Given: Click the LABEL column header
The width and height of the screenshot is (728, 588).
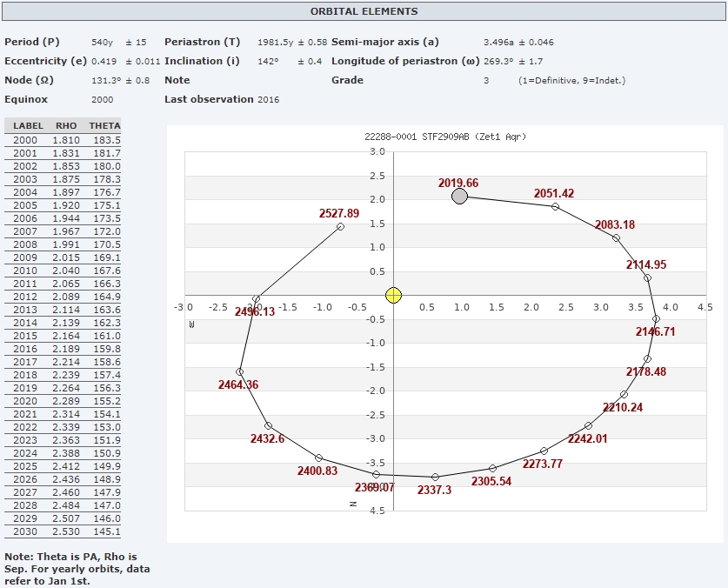Looking at the screenshot, I should 28,126.
